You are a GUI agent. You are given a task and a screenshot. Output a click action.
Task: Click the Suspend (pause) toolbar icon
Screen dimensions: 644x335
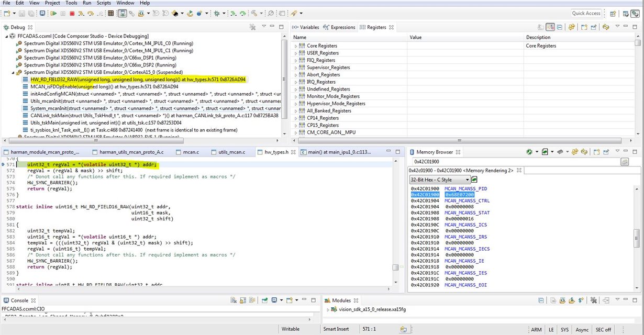(x=62, y=13)
